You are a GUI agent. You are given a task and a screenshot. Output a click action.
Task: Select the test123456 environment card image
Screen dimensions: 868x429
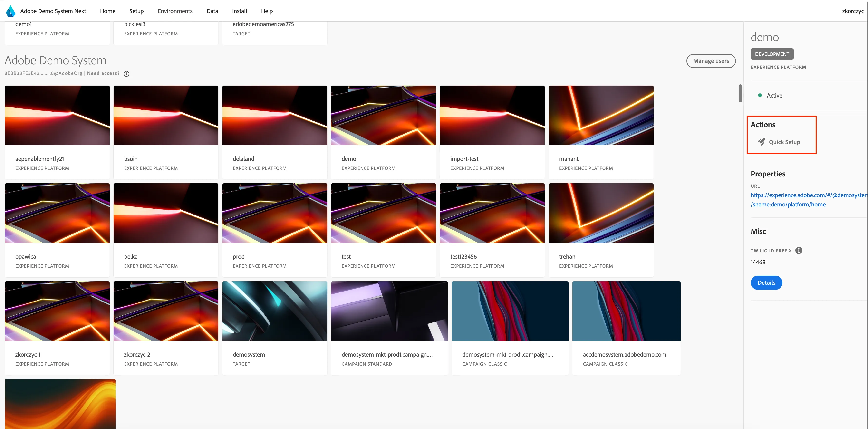click(492, 213)
